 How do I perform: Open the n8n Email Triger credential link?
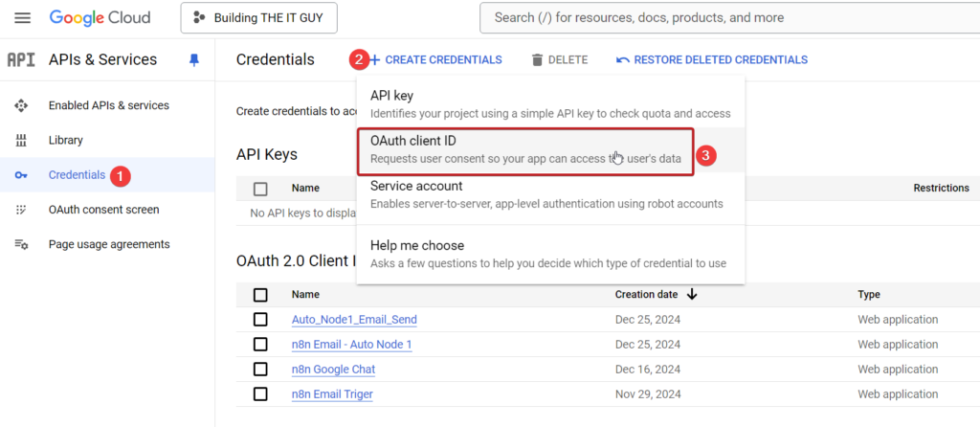click(332, 394)
